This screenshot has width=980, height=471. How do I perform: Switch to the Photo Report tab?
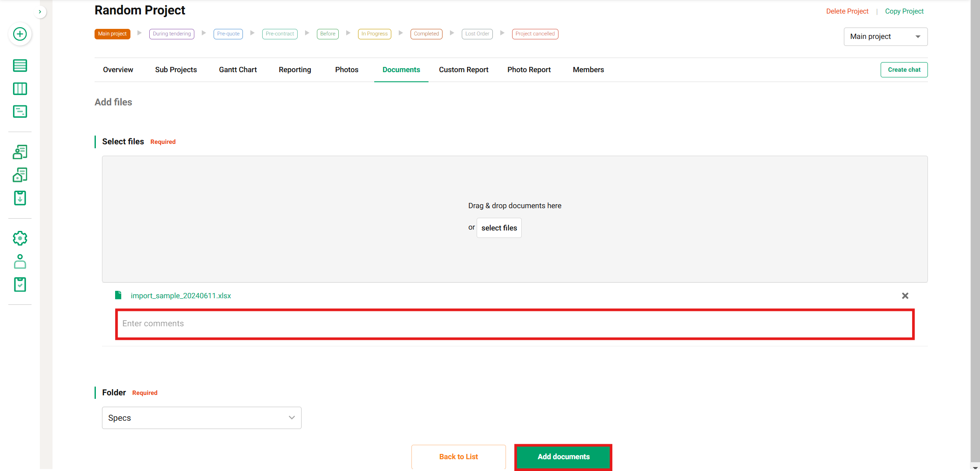point(529,70)
